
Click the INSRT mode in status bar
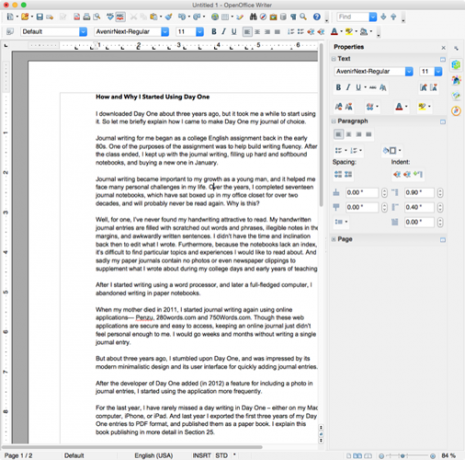(202, 456)
